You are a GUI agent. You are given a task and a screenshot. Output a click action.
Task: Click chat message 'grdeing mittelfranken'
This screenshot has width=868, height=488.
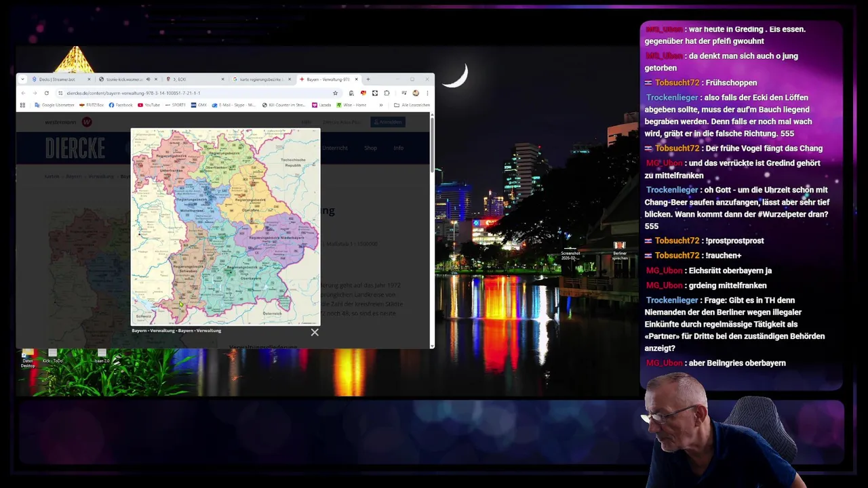click(706, 285)
